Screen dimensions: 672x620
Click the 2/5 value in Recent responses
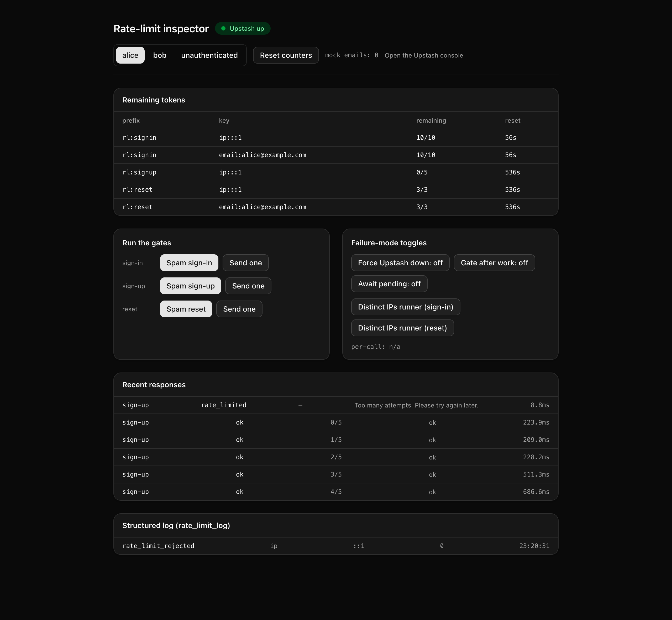point(336,457)
